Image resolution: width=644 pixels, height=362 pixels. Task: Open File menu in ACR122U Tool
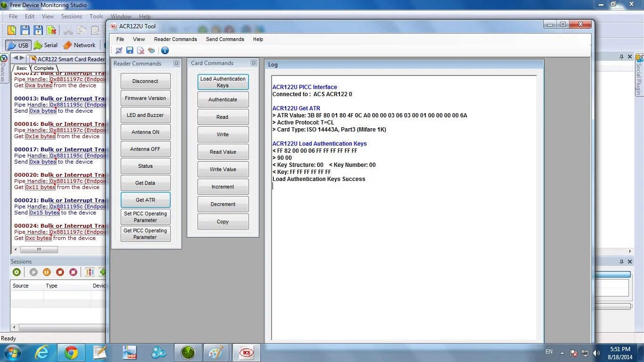pos(120,39)
